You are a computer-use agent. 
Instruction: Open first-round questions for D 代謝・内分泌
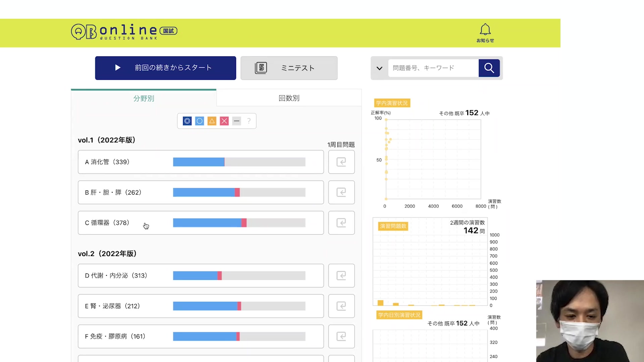coord(341,276)
